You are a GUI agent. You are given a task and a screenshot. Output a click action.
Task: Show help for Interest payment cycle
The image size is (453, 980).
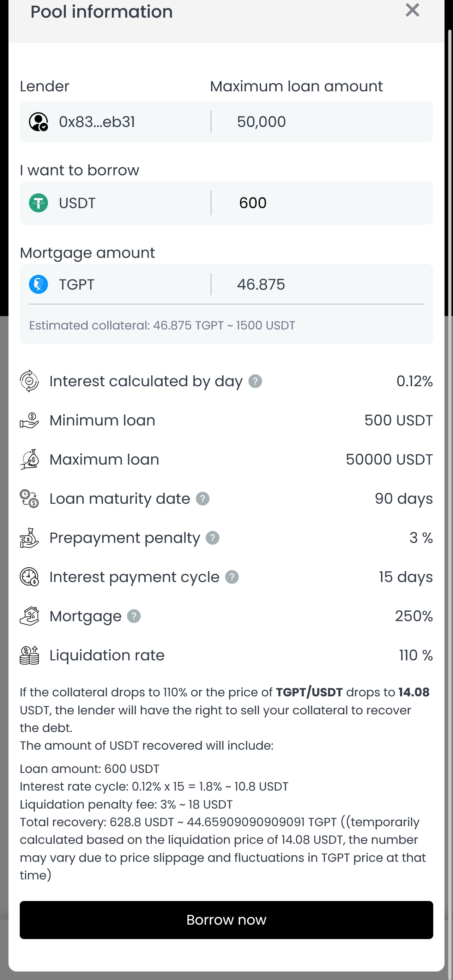point(232,577)
